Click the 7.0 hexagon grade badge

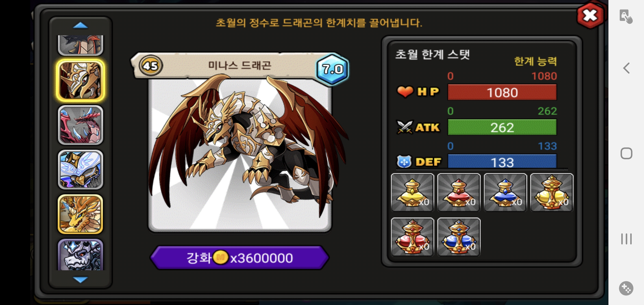tap(333, 69)
